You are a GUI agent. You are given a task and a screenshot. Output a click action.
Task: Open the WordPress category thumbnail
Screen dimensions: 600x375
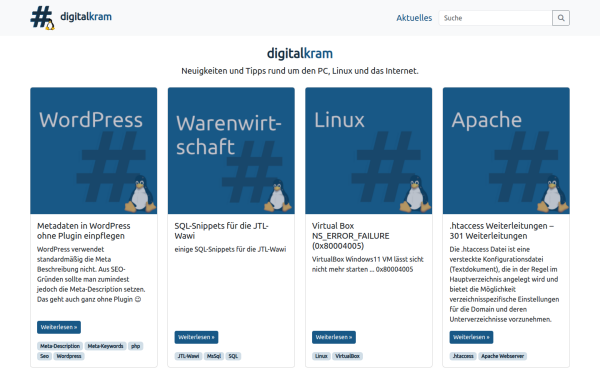point(94,150)
